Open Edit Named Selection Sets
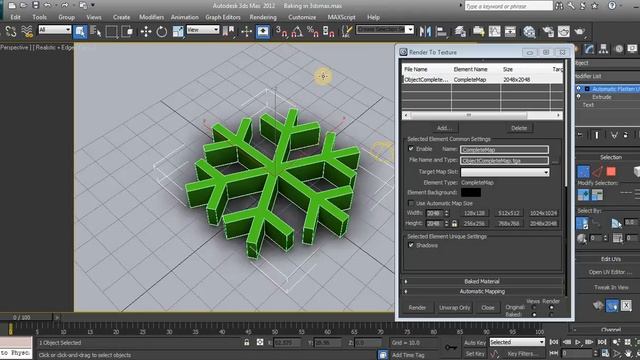The height and width of the screenshot is (360, 640). tap(347, 31)
